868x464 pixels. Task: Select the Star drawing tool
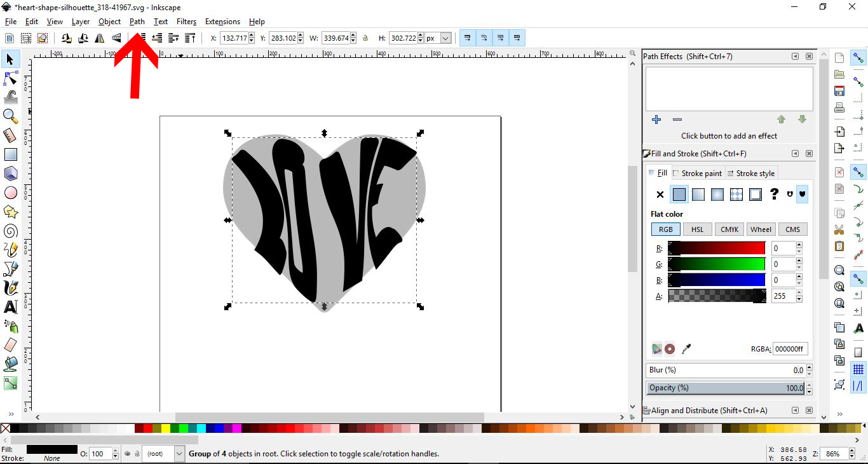[10, 212]
